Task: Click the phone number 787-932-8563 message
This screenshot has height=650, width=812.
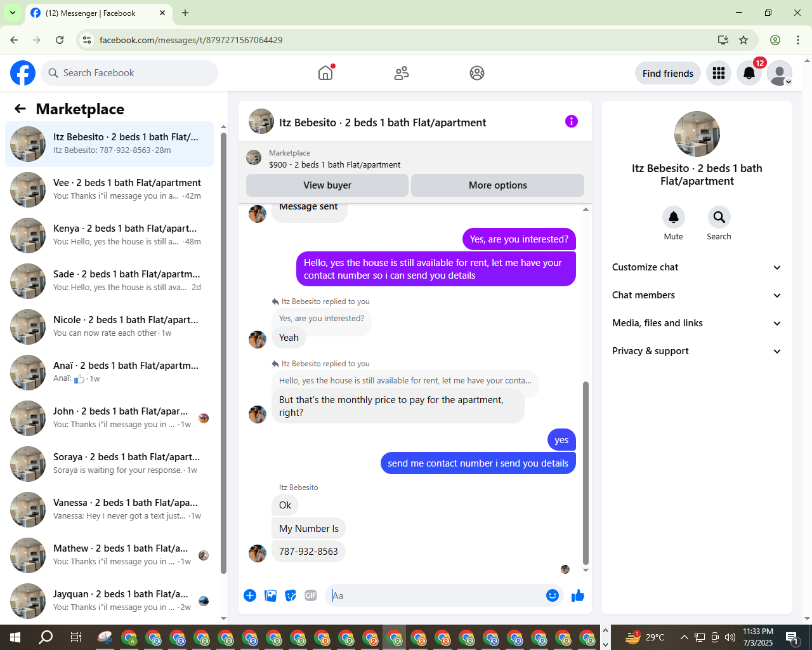Action: click(x=308, y=552)
